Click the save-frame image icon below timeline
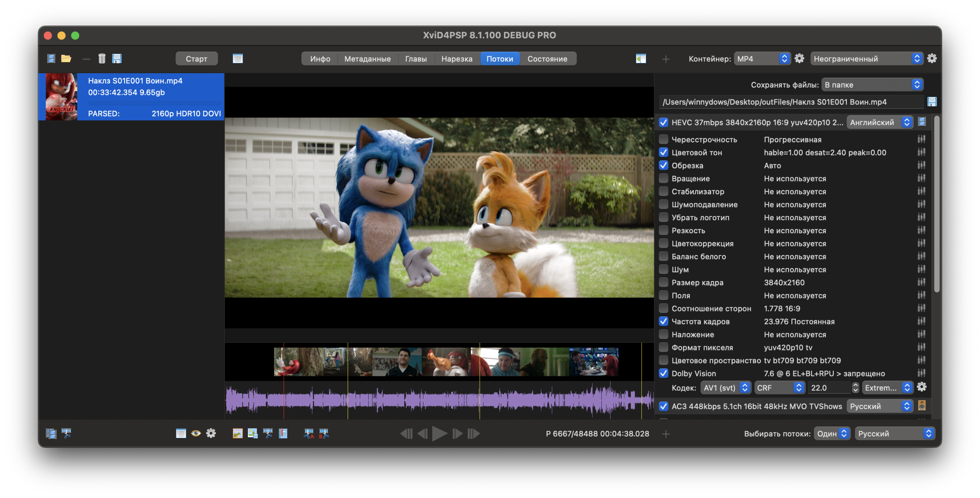 coord(253,433)
